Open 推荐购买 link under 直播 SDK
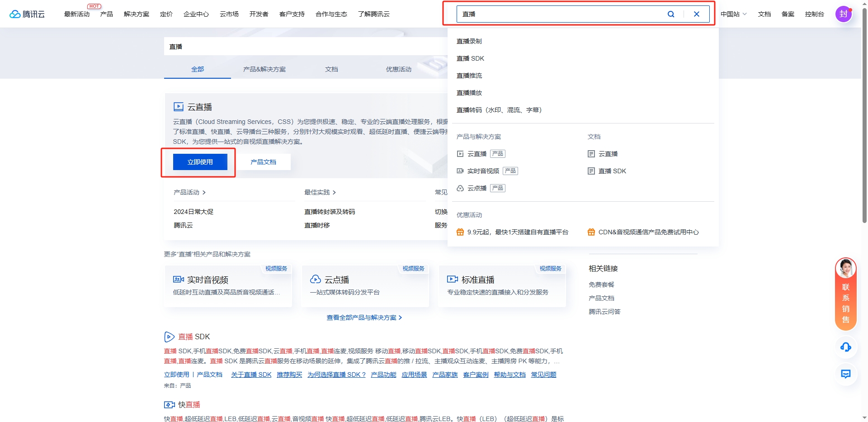Viewport: 868px width, 422px height. coord(289,375)
